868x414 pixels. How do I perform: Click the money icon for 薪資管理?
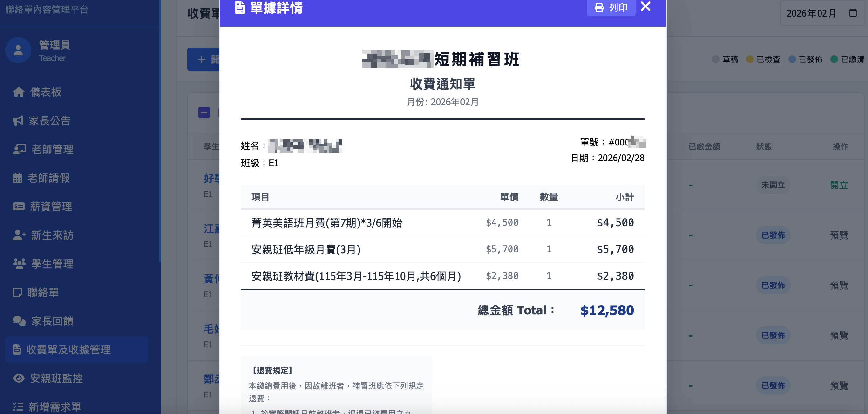click(19, 206)
